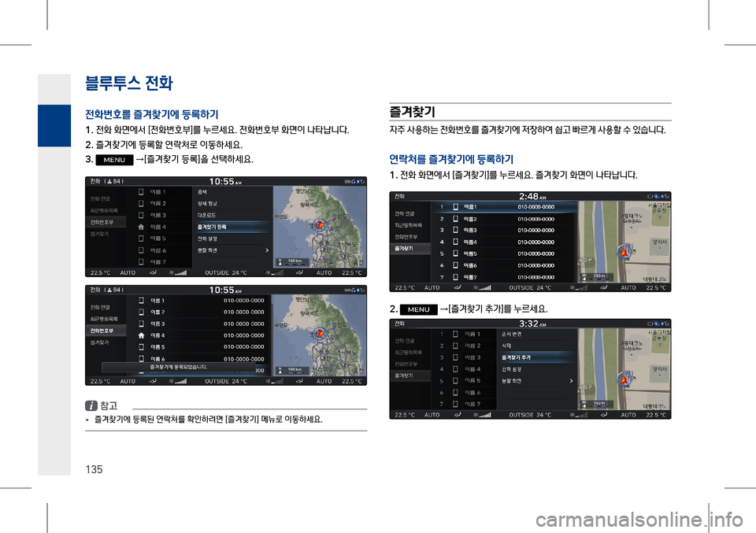Tap phone icon of 이름7 on the 2:48 screen
The image size is (756, 533).
pos(456,277)
